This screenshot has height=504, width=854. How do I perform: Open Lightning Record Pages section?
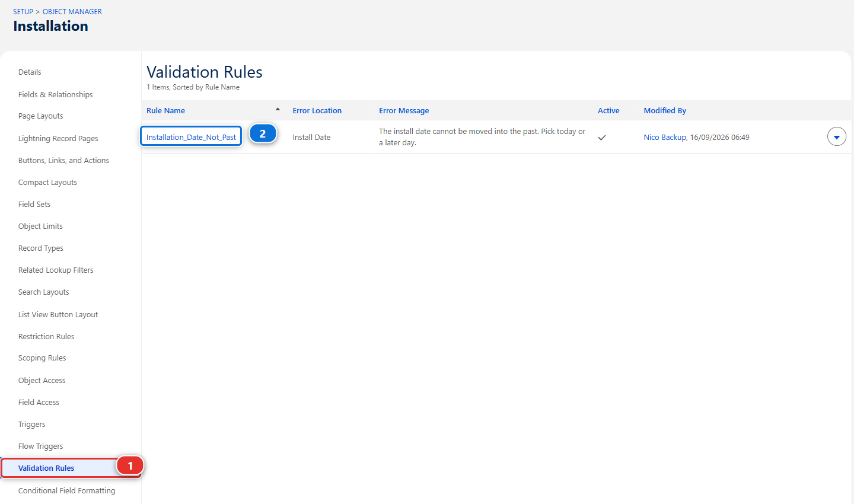(58, 138)
